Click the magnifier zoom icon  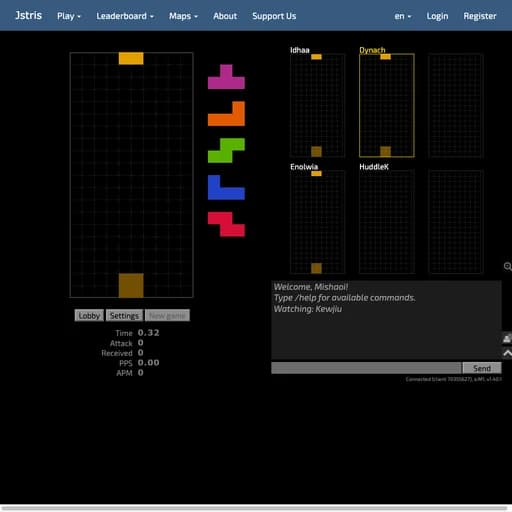pyautogui.click(x=507, y=266)
